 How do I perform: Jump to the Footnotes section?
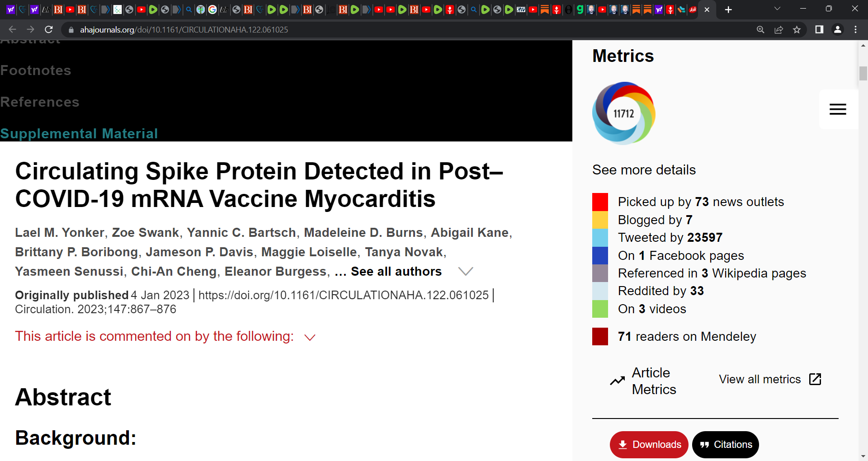click(36, 71)
